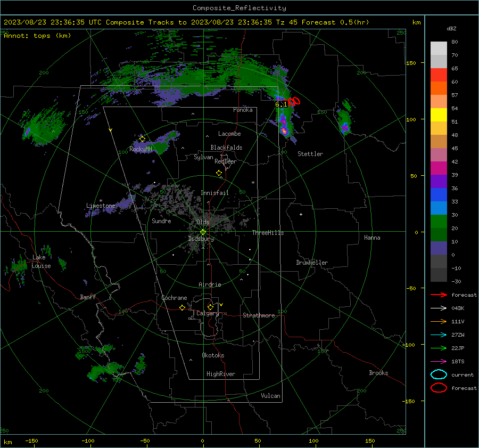The image size is (479, 448).
Task: Select the yellow diamond marker at radar center
Action: click(x=203, y=232)
